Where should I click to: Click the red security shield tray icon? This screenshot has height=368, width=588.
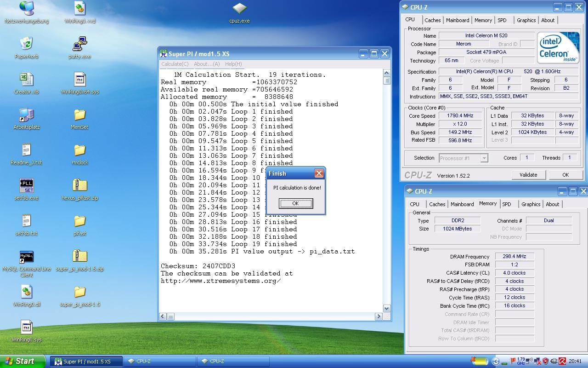545,361
